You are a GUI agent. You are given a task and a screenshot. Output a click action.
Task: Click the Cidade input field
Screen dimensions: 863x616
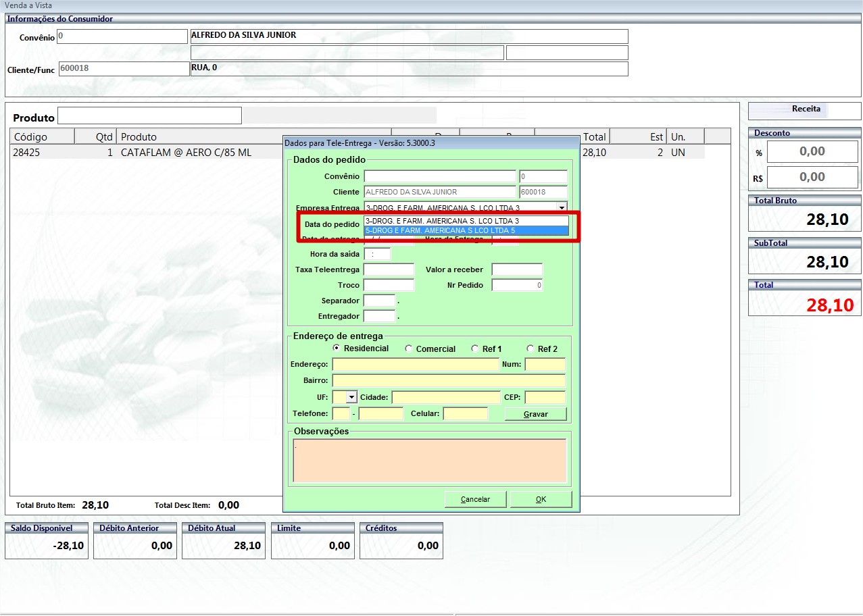coord(445,397)
